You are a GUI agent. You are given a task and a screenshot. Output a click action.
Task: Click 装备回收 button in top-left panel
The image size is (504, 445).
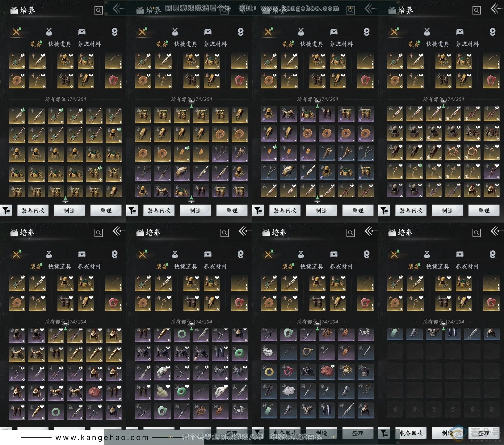pos(33,210)
